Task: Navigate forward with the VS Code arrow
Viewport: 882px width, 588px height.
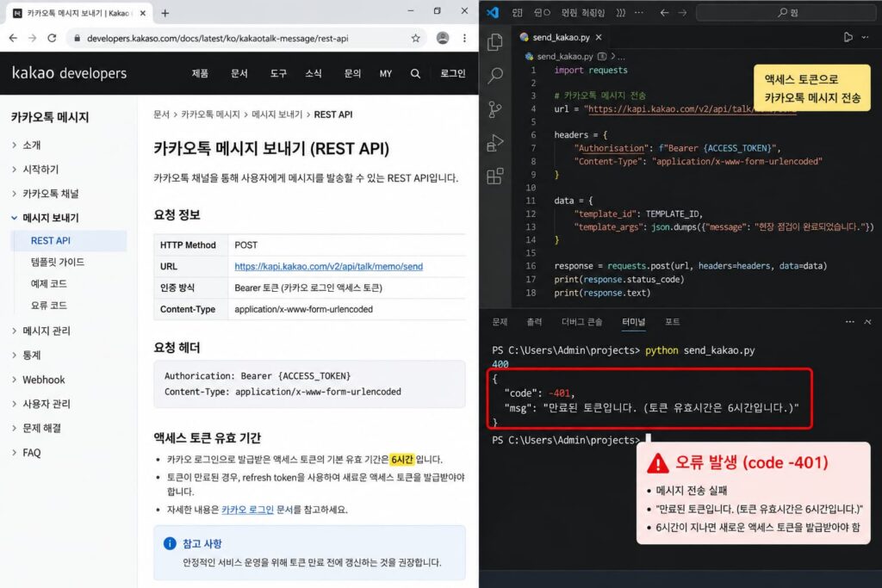Action: click(682, 12)
